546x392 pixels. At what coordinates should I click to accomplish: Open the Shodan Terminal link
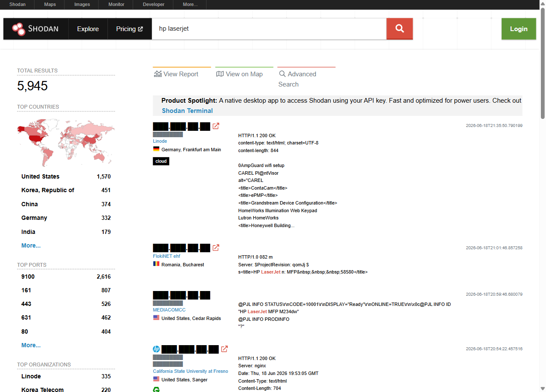point(187,111)
